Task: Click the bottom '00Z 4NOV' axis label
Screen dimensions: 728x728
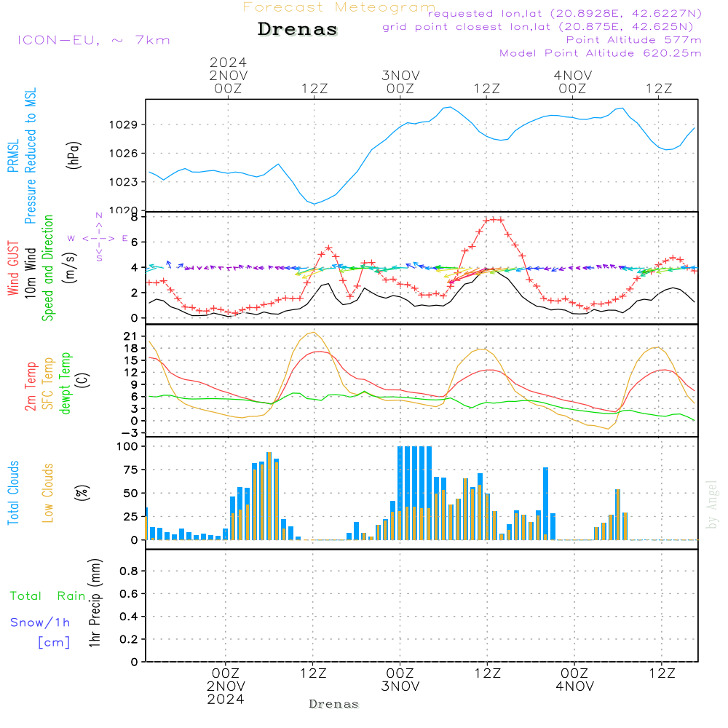Action: [575, 680]
